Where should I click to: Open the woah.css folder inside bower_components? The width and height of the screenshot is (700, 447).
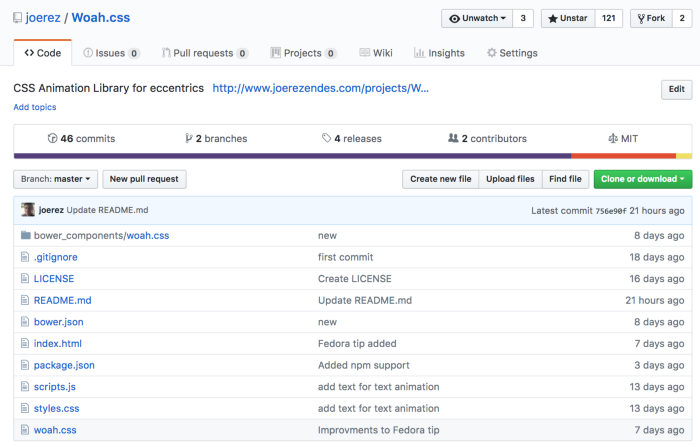coord(148,235)
